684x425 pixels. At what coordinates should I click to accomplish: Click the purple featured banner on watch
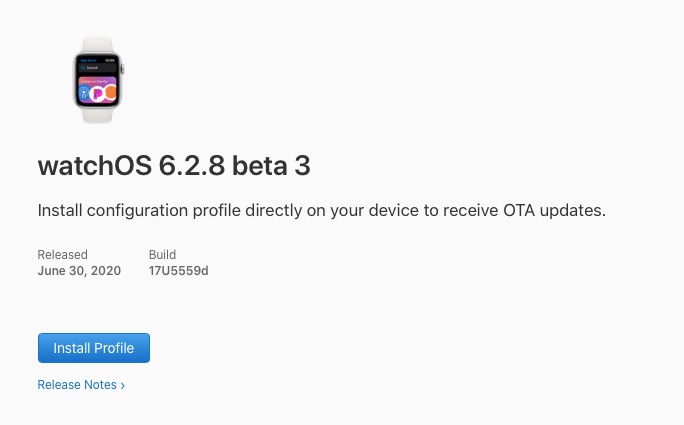[x=96, y=80]
